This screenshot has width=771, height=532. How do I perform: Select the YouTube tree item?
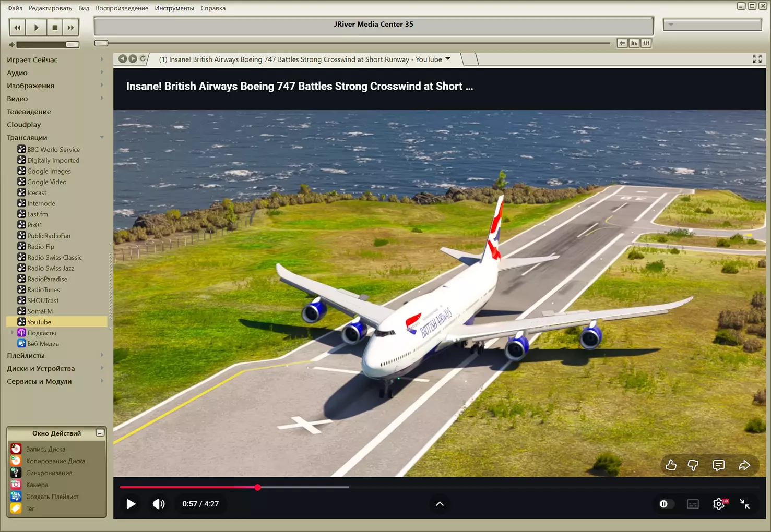pos(56,322)
